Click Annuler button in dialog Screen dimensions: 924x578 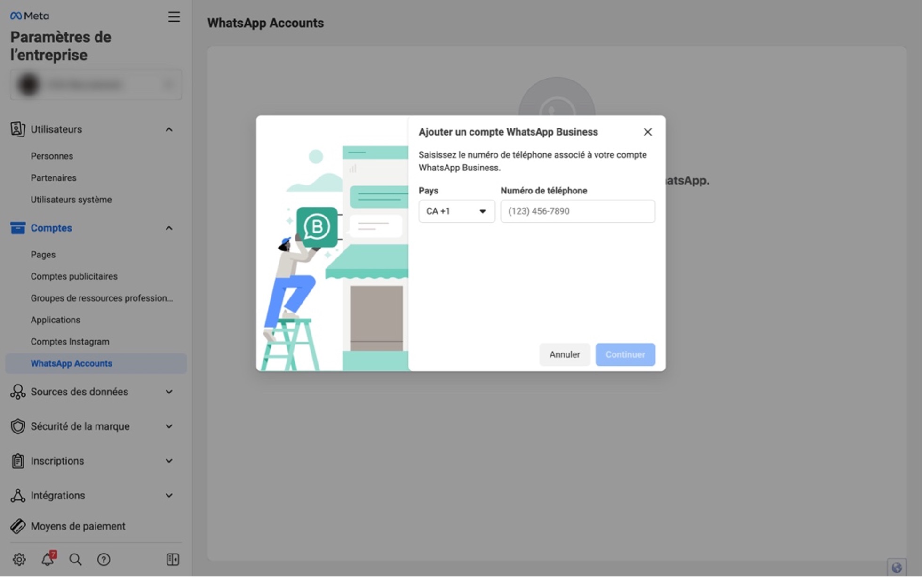[x=564, y=354]
